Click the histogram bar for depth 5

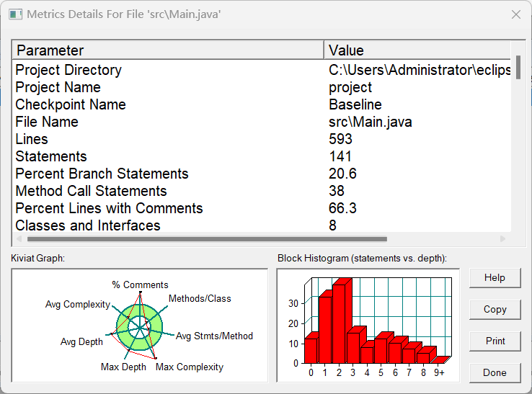click(381, 349)
